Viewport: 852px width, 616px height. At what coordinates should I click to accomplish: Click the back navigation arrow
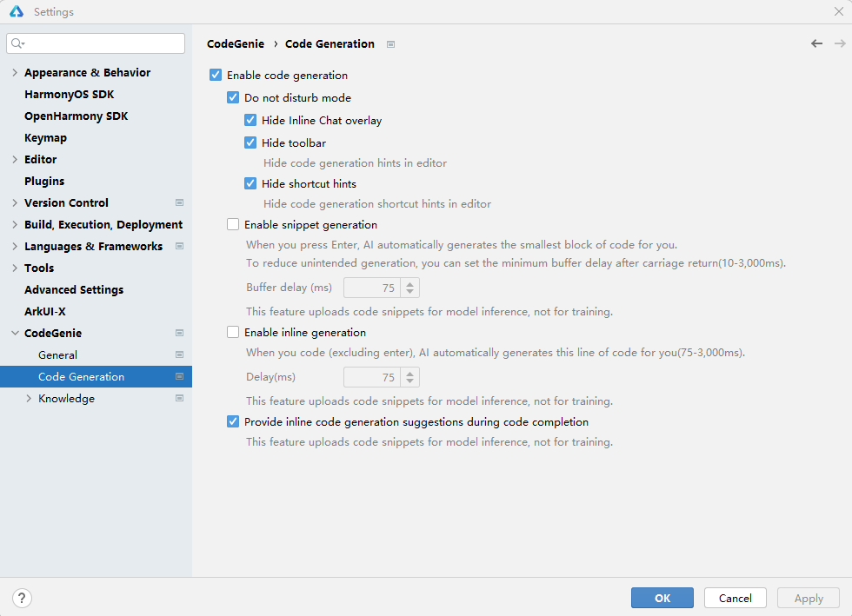pyautogui.click(x=816, y=43)
